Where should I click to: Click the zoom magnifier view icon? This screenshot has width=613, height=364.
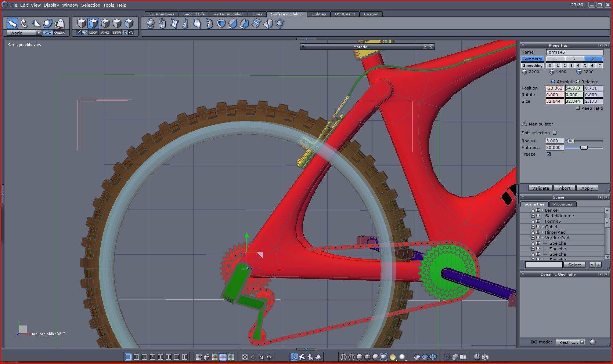pyautogui.click(x=261, y=357)
